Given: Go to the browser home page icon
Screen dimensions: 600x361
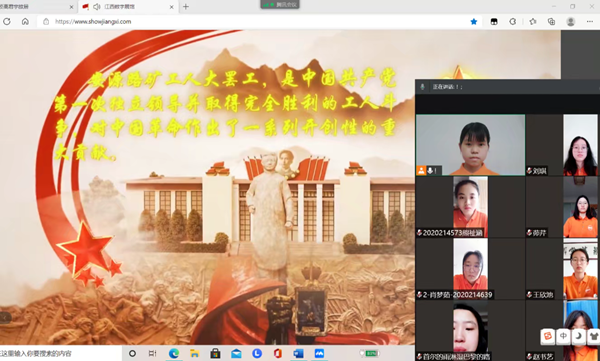Looking at the screenshot, I should click(x=25, y=22).
